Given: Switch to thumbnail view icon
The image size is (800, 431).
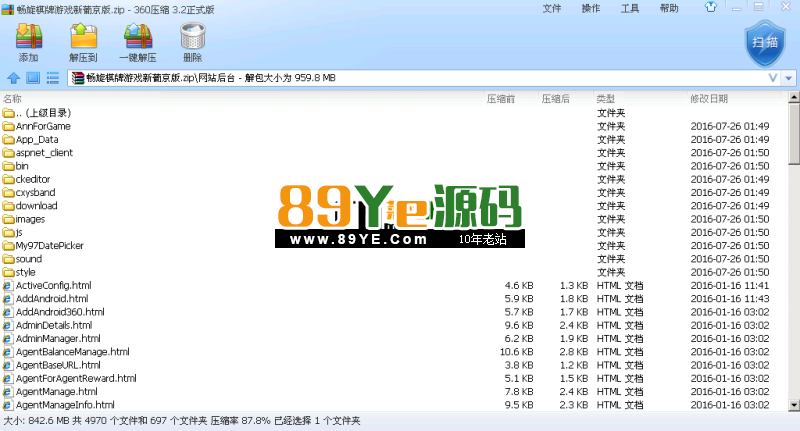Looking at the screenshot, I should (33, 78).
